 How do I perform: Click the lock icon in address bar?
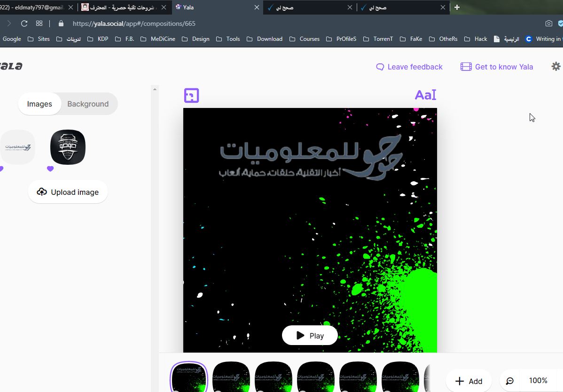(x=61, y=23)
